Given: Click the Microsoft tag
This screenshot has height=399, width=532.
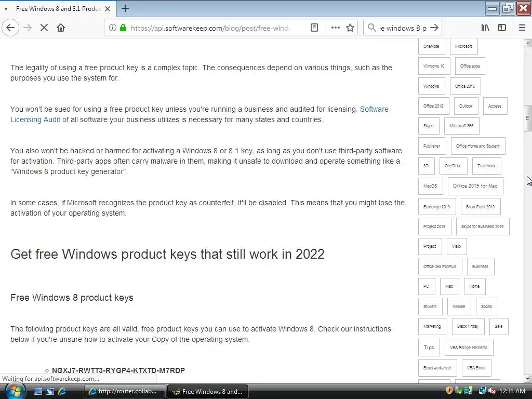Looking at the screenshot, I should [x=463, y=46].
